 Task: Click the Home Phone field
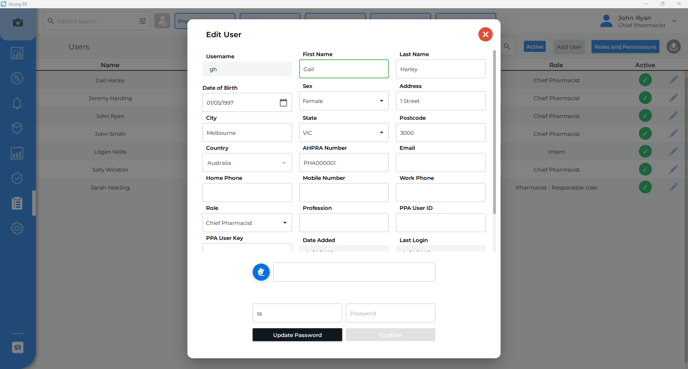point(247,193)
